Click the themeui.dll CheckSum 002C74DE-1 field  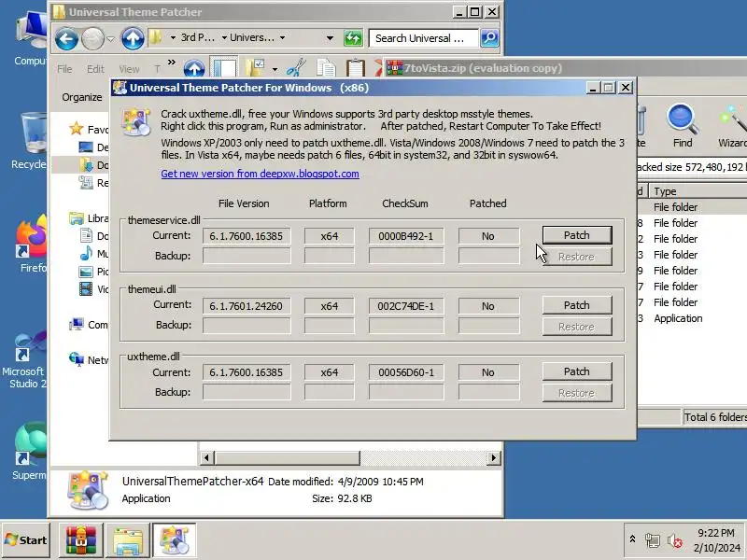pos(406,306)
